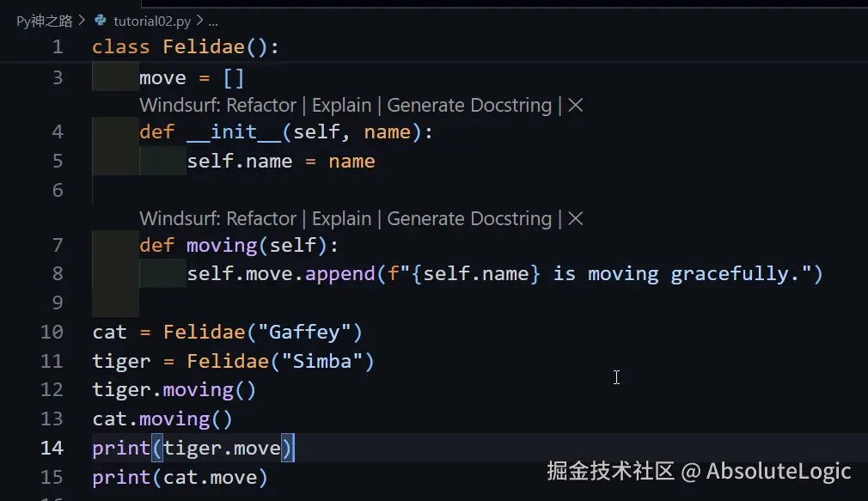Click 'self.name = name' statement
Viewport: 868px width, 501px height.
(281, 162)
